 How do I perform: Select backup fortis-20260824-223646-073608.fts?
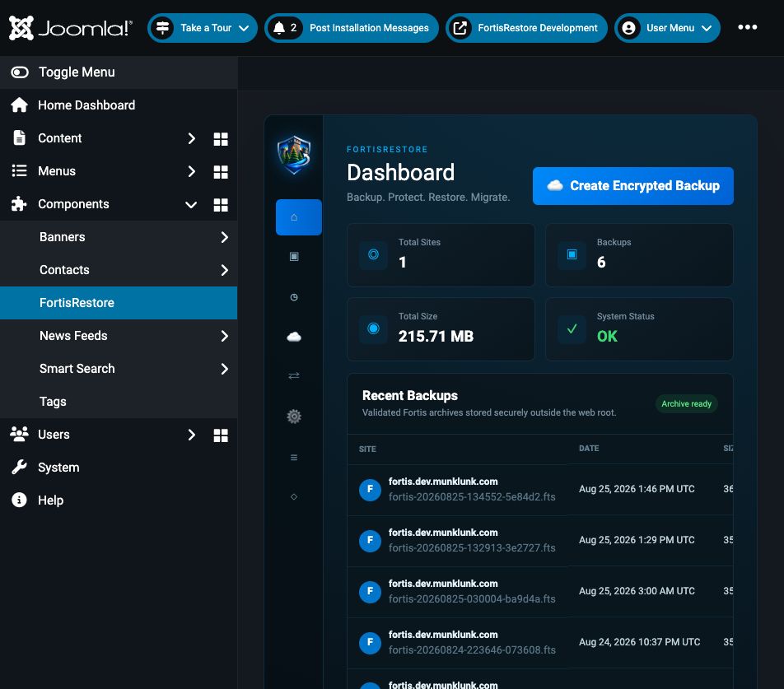[x=472, y=650]
